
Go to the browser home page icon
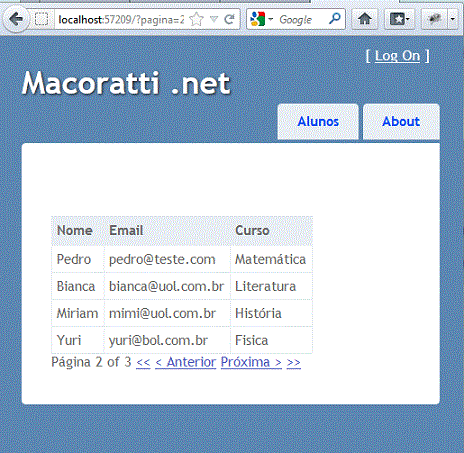tap(365, 19)
